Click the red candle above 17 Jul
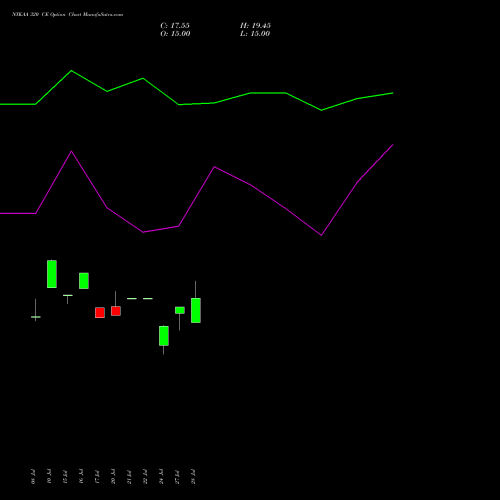This screenshot has width=500, height=500. coord(100,313)
